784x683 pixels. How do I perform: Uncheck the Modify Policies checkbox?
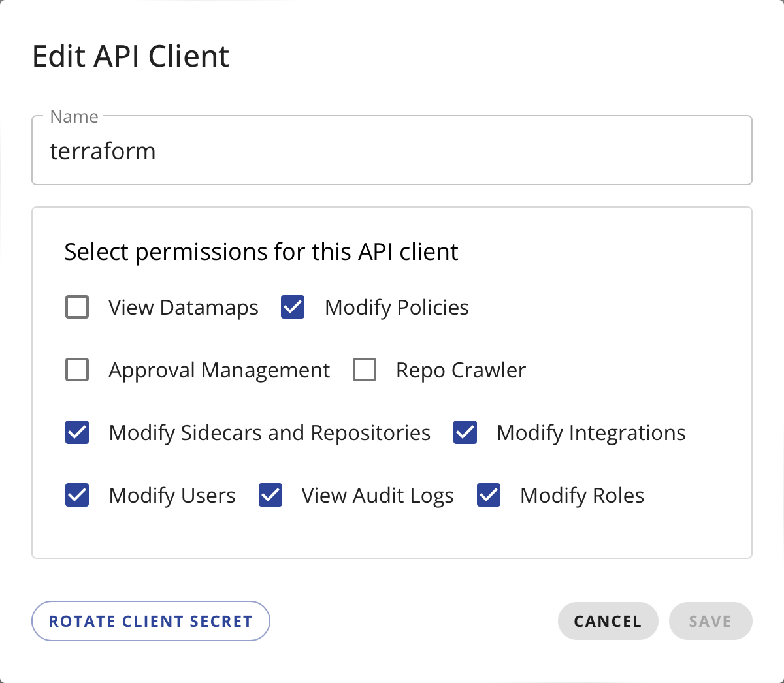coord(293,307)
